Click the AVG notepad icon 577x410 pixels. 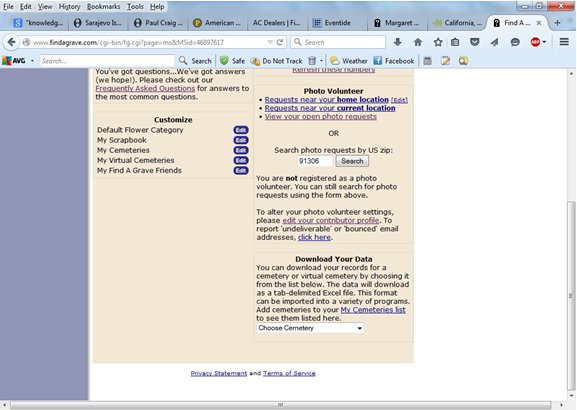[x=446, y=61]
